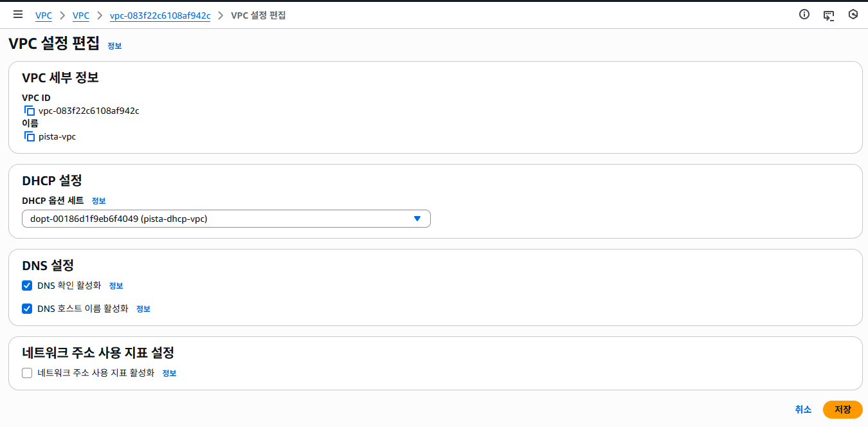
Task: Launch CloudShell from the header icon
Action: [829, 15]
